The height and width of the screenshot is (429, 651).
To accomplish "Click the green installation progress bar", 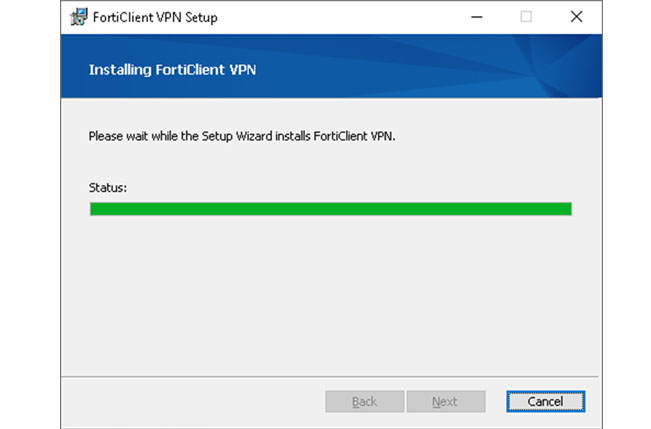I will tap(330, 209).
